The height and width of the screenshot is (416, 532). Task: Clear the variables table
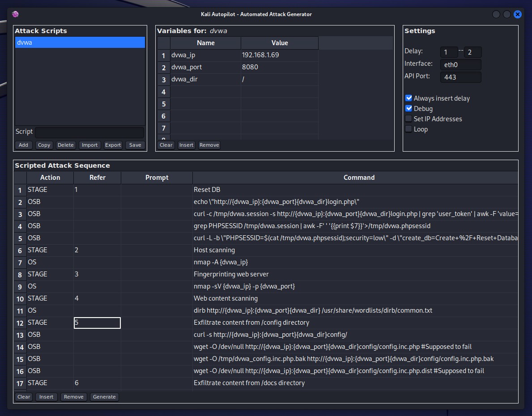[166, 145]
